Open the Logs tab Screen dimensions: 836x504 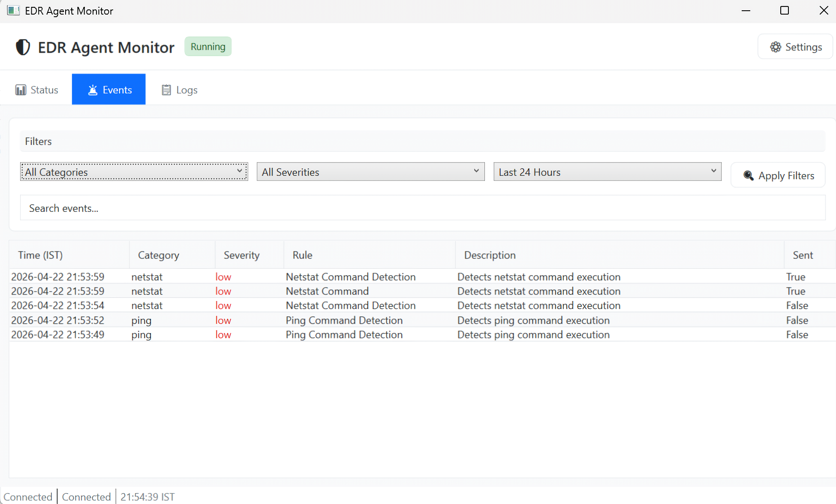click(x=179, y=90)
